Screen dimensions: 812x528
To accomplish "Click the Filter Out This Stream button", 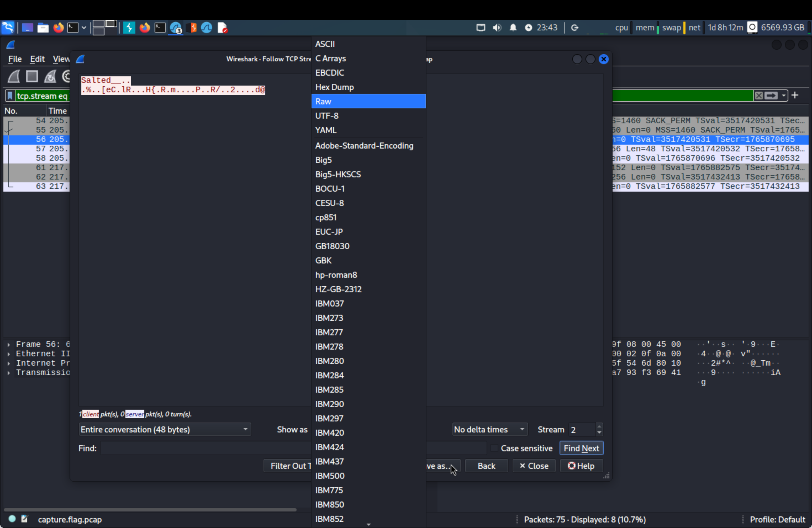I will point(287,466).
